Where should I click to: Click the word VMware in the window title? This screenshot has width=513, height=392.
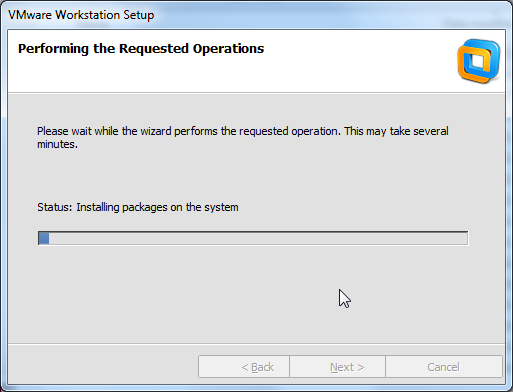30,15
